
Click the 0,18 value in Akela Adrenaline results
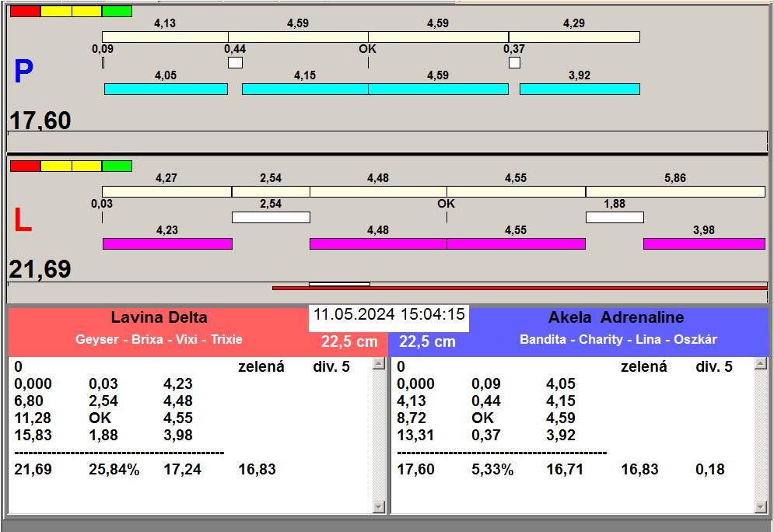coord(710,469)
